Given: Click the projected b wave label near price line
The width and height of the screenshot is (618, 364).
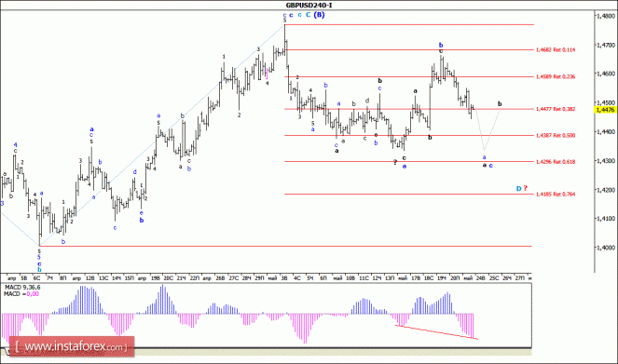Looking at the screenshot, I should pos(500,104).
